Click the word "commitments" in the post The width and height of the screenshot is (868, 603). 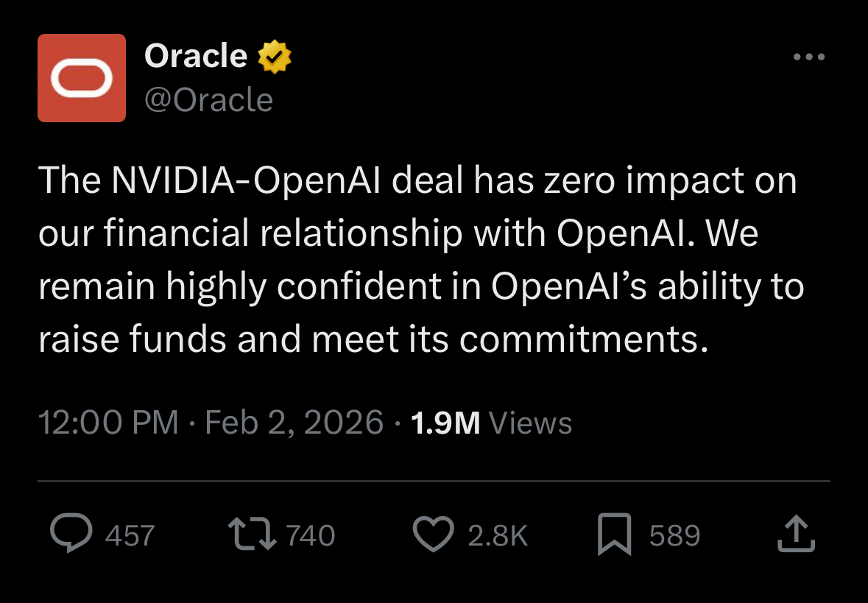[576, 339]
